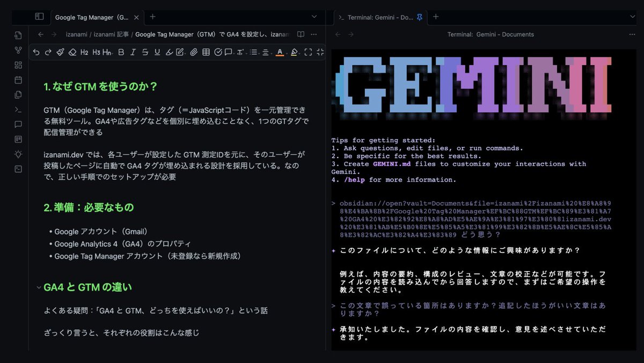Open the terminal ribbon icon at bottom
The width and height of the screenshot is (644, 363).
coord(18,169)
